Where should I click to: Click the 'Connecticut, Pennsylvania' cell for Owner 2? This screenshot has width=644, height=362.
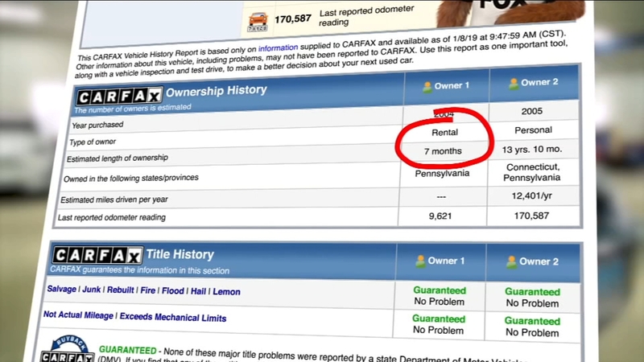click(x=532, y=172)
